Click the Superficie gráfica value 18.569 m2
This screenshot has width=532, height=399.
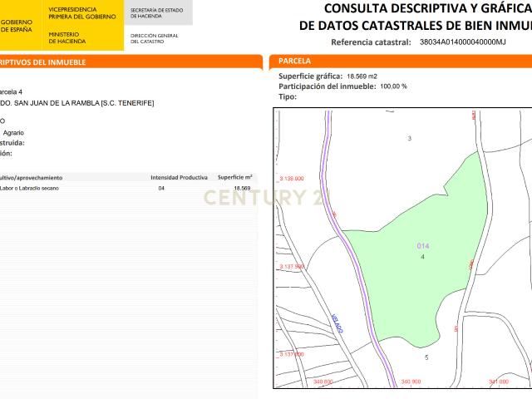(x=362, y=76)
